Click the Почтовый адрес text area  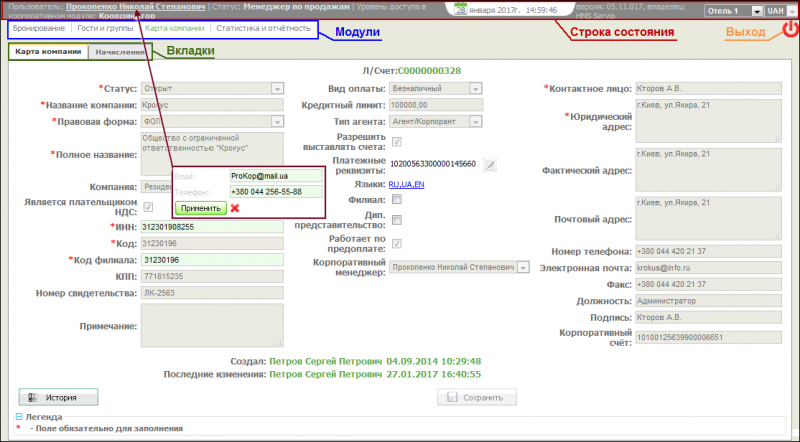(x=708, y=218)
